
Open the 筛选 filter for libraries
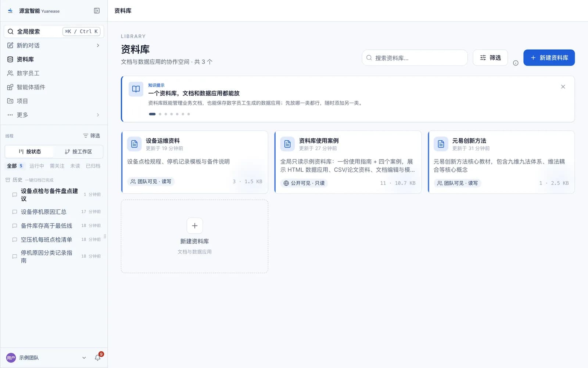(490, 58)
